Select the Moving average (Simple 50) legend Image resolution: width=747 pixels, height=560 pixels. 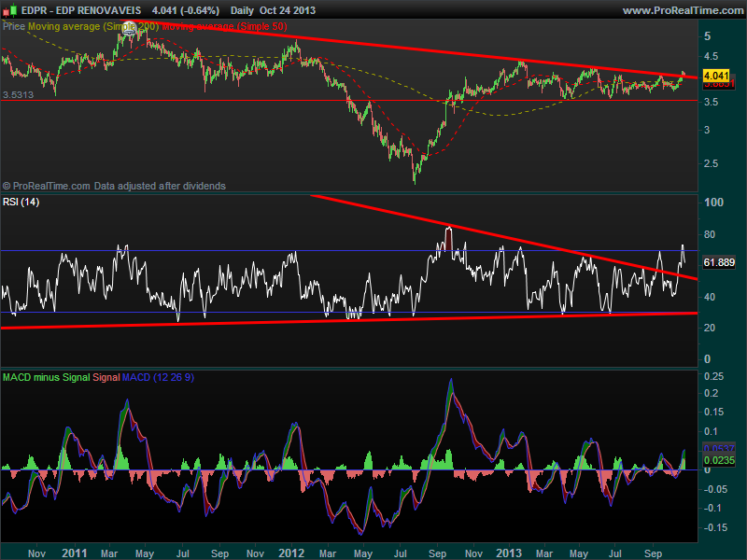tap(224, 26)
